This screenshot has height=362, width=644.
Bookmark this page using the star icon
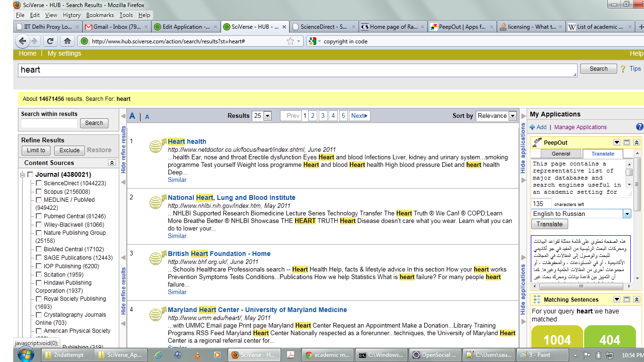[290, 41]
